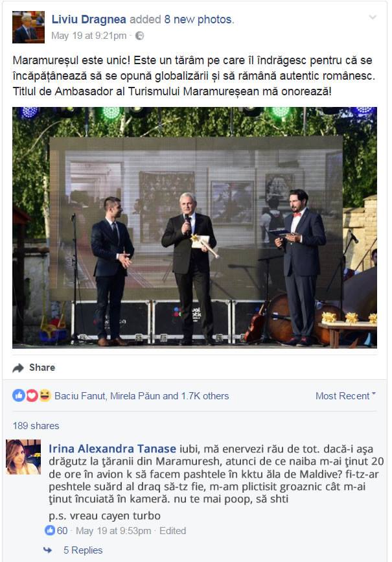Click the Share arrow icon
Viewport: 392px width, 562px height.
click(18, 368)
